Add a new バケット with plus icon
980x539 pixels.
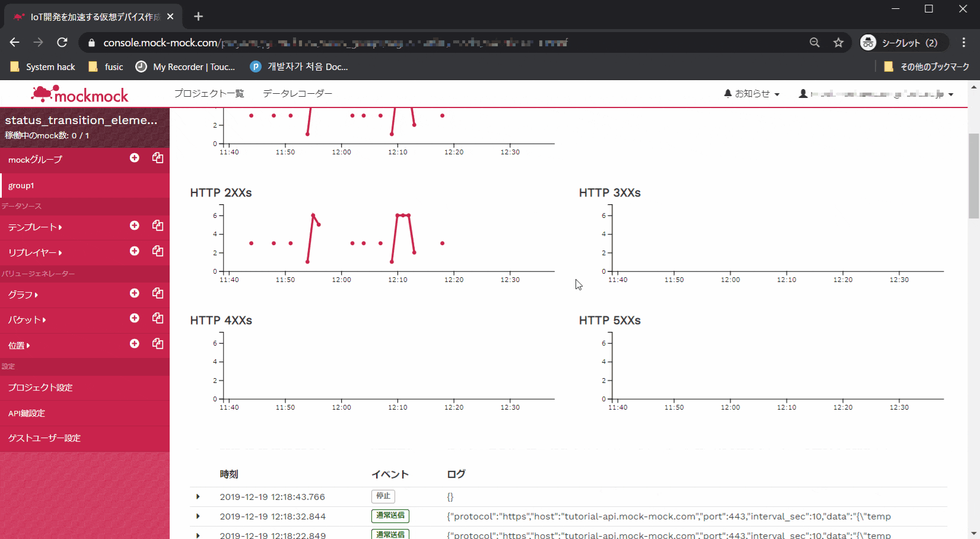pos(135,318)
